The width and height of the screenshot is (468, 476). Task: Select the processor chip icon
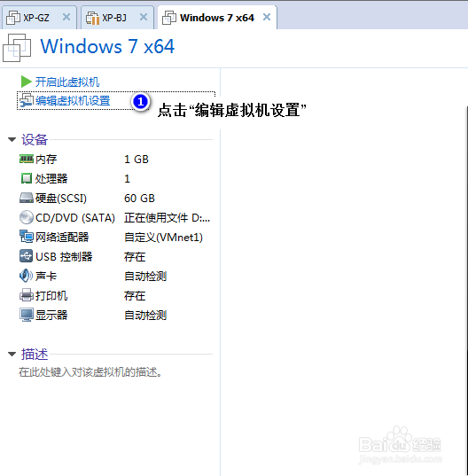point(27,178)
